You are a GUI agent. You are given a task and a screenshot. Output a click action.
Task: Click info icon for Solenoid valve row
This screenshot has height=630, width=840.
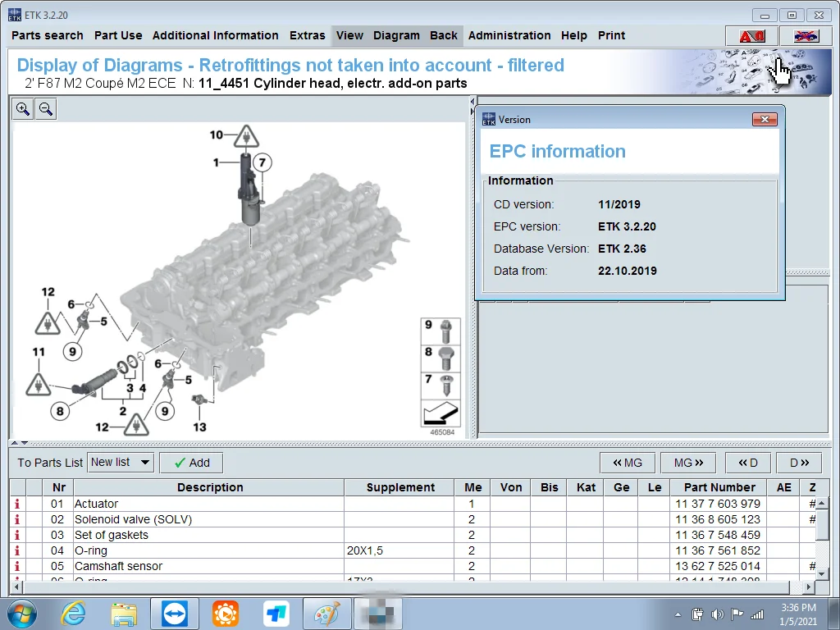[x=17, y=519]
